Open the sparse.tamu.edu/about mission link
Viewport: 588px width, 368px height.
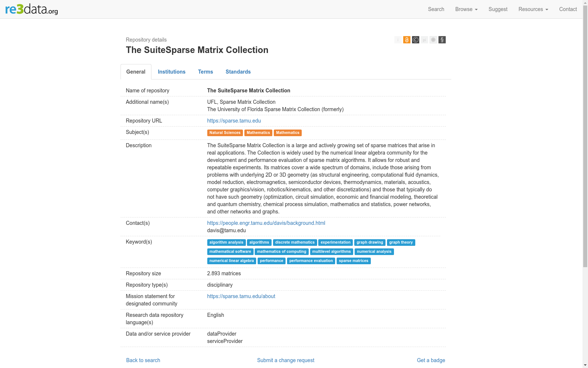click(x=241, y=296)
